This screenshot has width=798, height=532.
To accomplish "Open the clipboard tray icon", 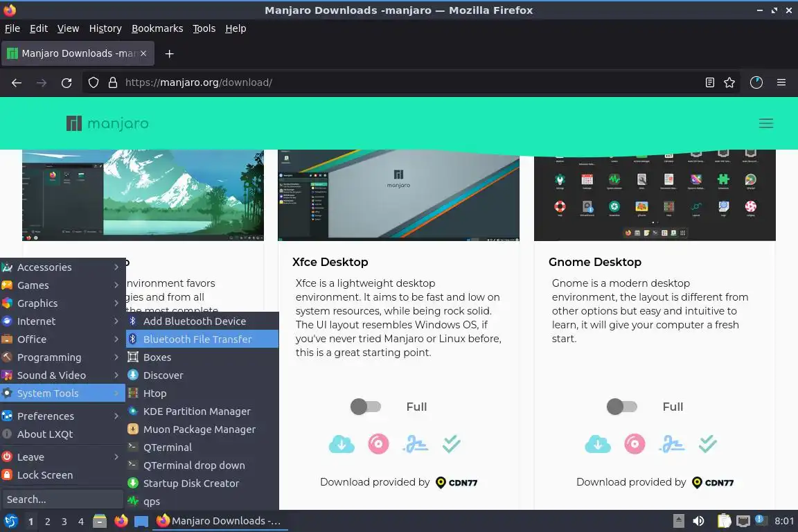I will coord(724,521).
